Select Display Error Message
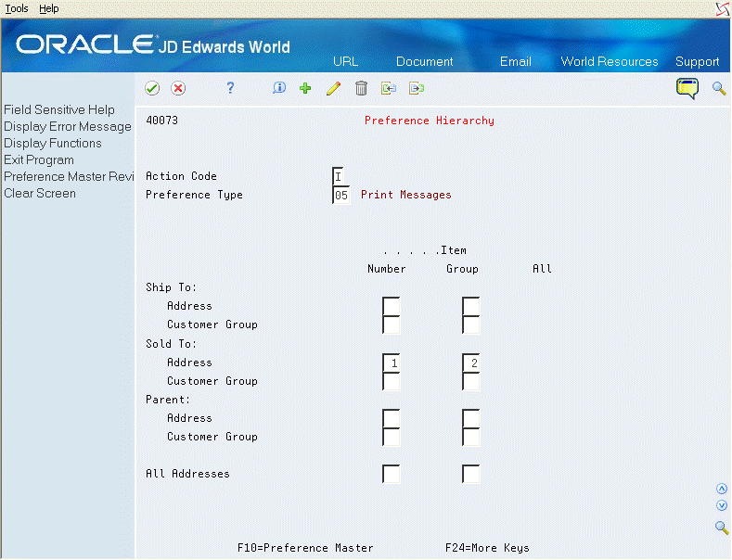Screen dimensions: 732x560 coord(68,126)
